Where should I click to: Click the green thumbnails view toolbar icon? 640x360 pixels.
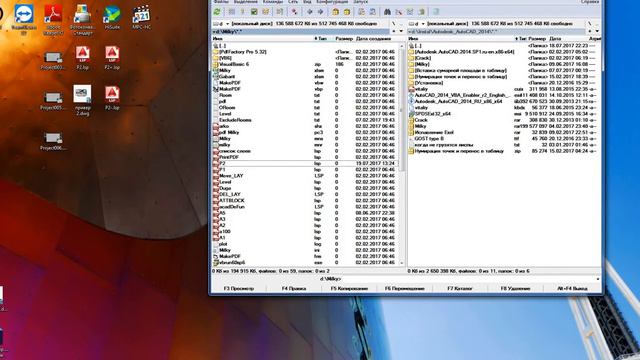click(x=254, y=12)
